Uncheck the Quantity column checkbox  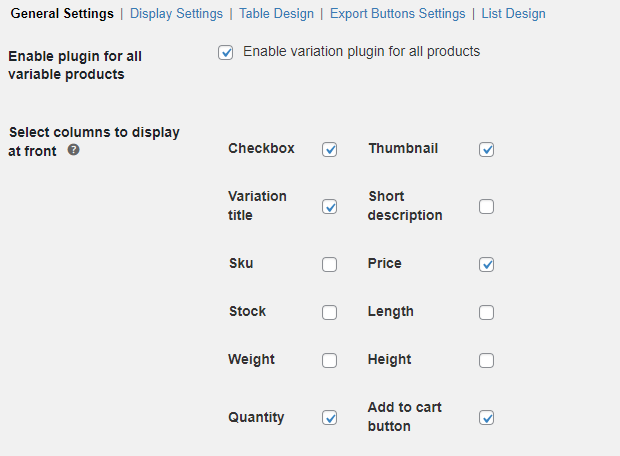329,418
